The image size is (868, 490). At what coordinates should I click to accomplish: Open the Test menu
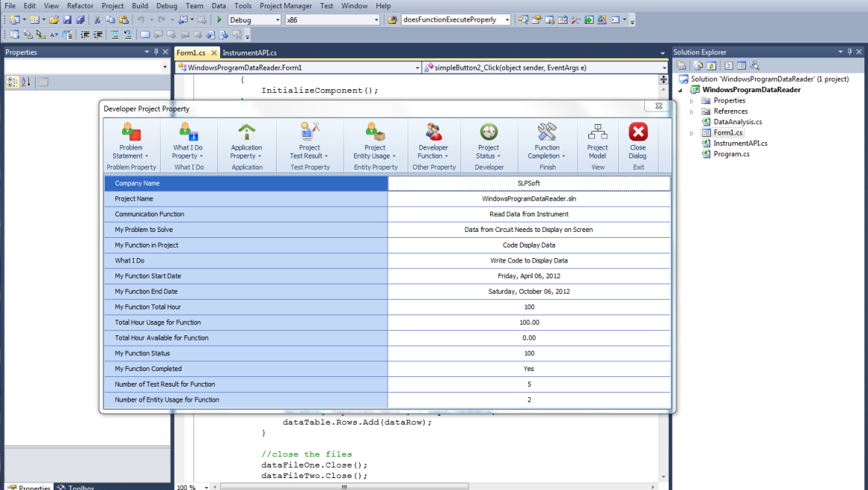(327, 5)
